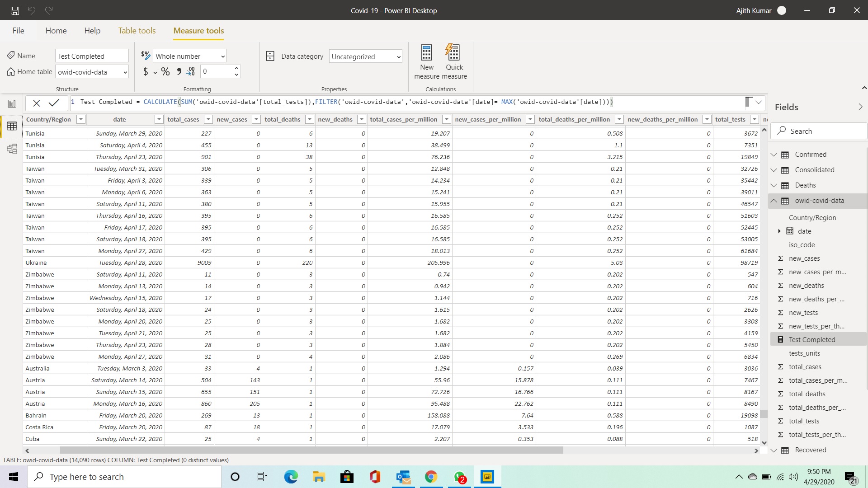Switch to Model view icon
The height and width of the screenshot is (488, 868).
12,149
